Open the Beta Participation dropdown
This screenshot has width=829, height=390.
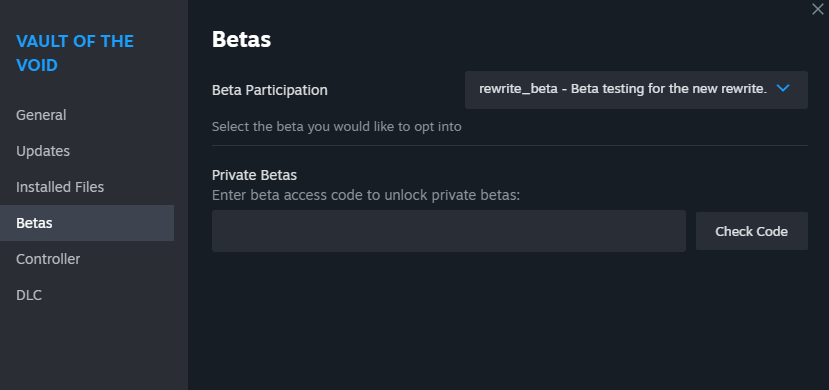(x=636, y=90)
